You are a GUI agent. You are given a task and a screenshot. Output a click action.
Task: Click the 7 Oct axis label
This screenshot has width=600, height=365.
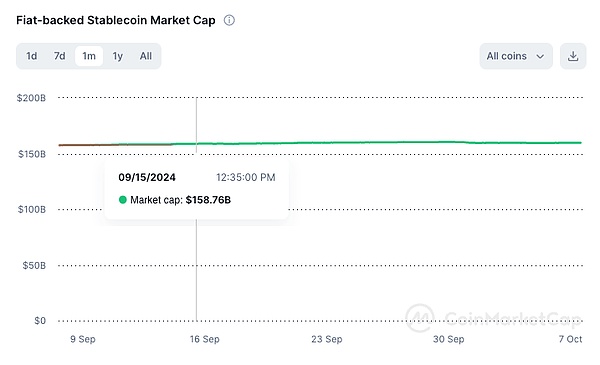click(570, 339)
